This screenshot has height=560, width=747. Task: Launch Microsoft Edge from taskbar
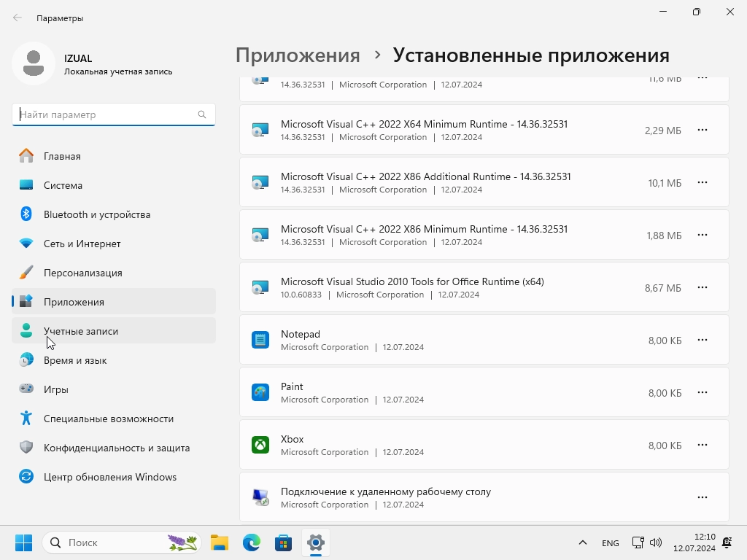[x=252, y=542]
